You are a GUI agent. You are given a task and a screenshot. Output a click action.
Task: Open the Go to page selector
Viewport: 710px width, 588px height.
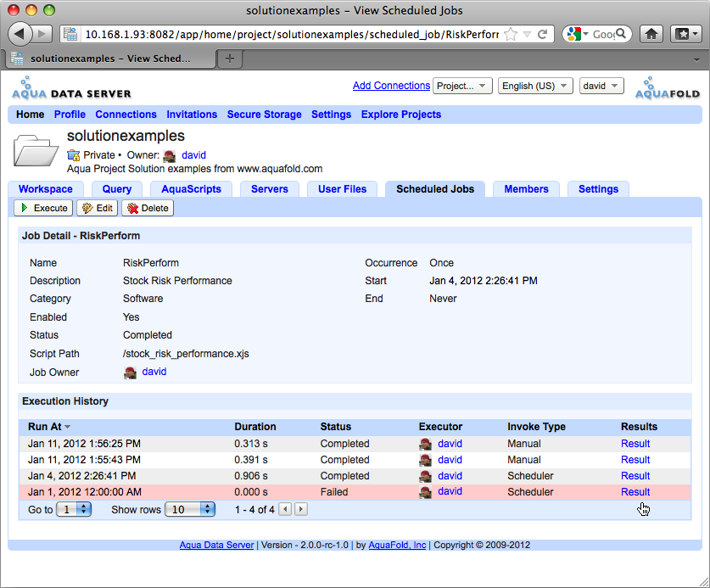pos(74,510)
